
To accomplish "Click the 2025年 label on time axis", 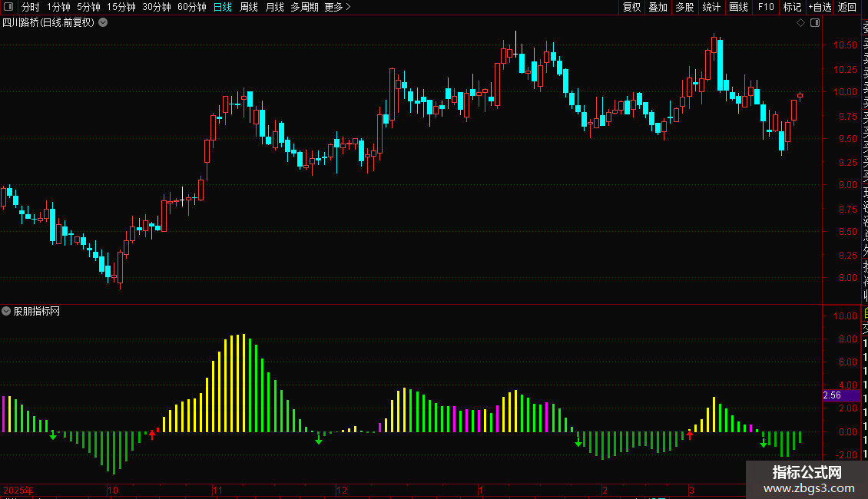I will pos(18,490).
